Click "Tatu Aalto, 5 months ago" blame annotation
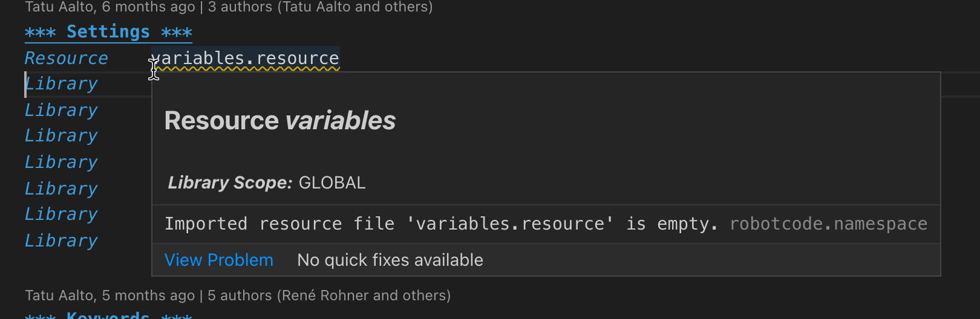 (109, 295)
